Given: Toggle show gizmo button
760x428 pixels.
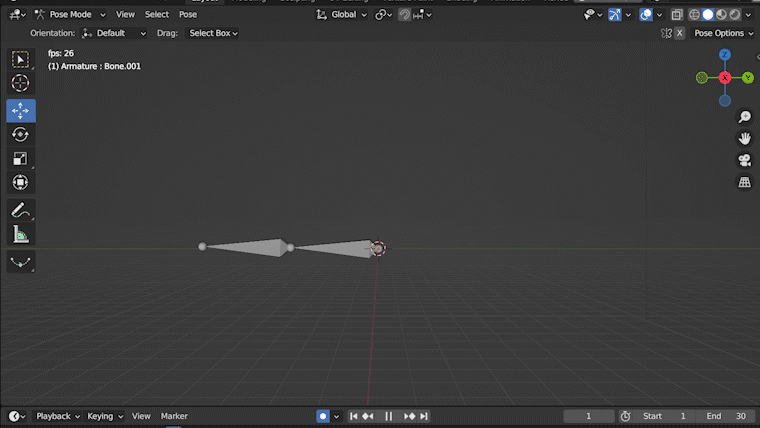Looking at the screenshot, I should (615, 15).
